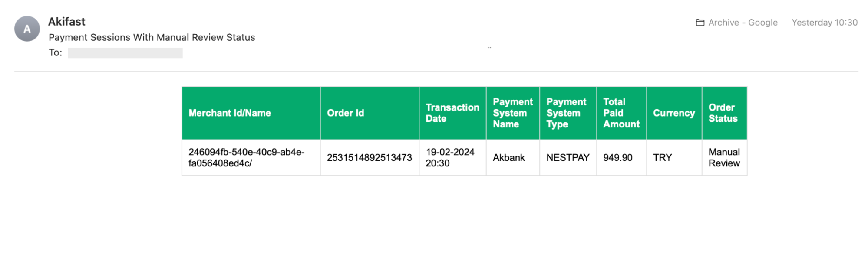Click the redacted To recipient field
868x254 pixels.
[x=125, y=53]
